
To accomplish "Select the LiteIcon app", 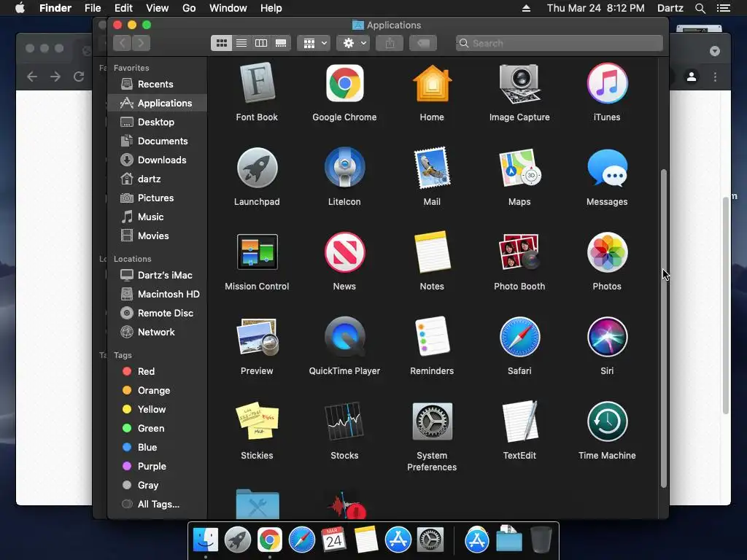I will 344,168.
